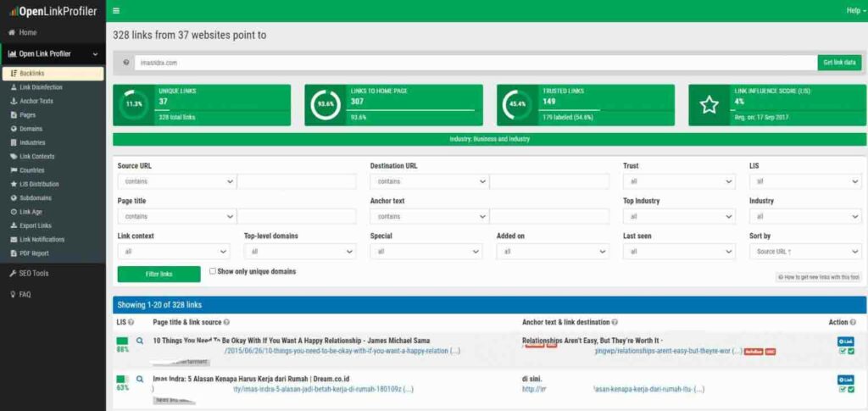Click Page title & link source help icon

tap(226, 322)
